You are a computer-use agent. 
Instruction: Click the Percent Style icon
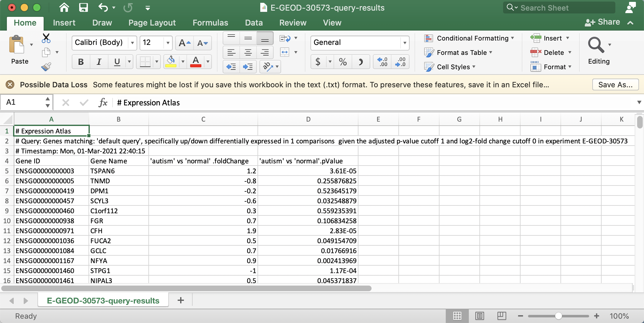[343, 62]
